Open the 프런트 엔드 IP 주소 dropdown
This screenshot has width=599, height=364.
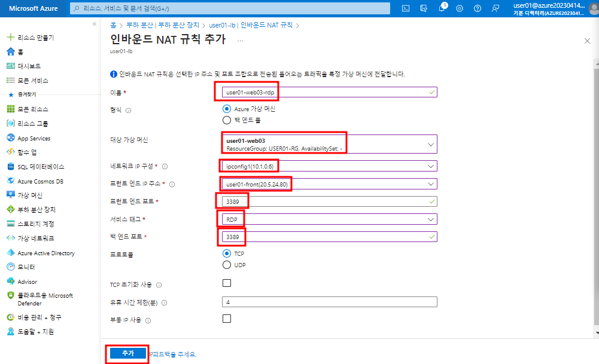pyautogui.click(x=329, y=184)
